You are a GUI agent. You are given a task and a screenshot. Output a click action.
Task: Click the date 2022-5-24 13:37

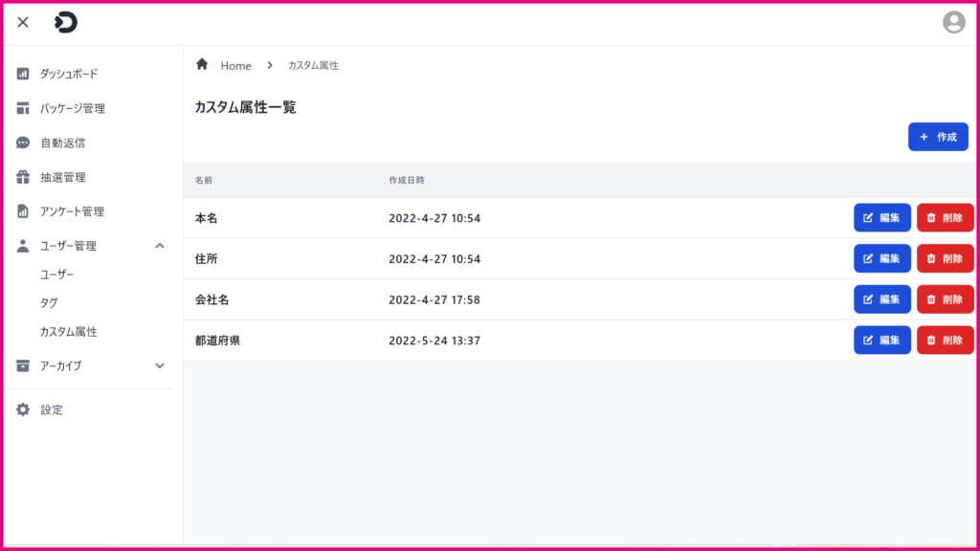pyautogui.click(x=434, y=341)
